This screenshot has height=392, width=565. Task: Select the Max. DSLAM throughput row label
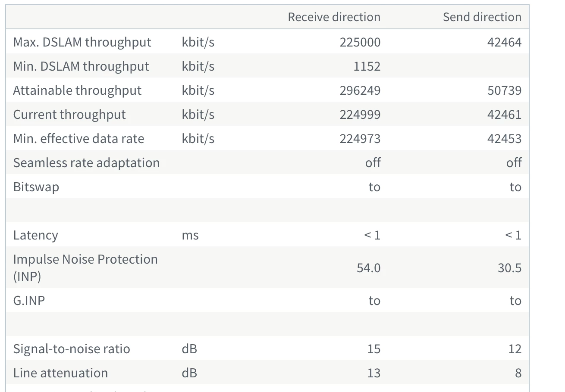click(82, 42)
